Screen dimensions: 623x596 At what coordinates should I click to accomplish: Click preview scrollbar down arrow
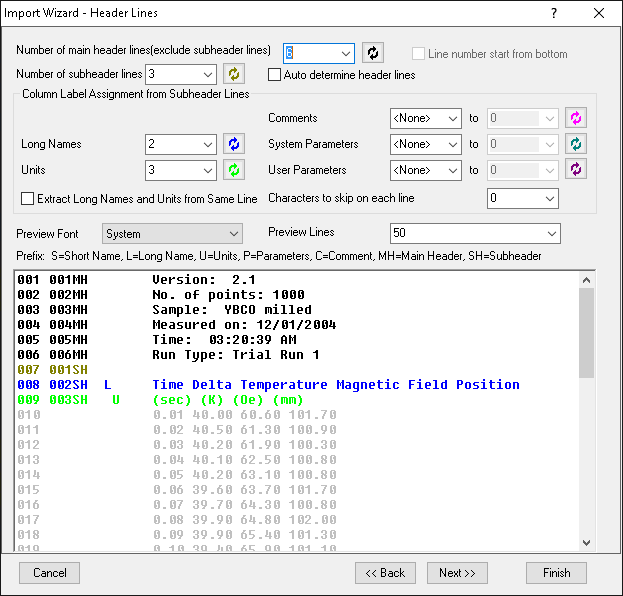pos(586,543)
